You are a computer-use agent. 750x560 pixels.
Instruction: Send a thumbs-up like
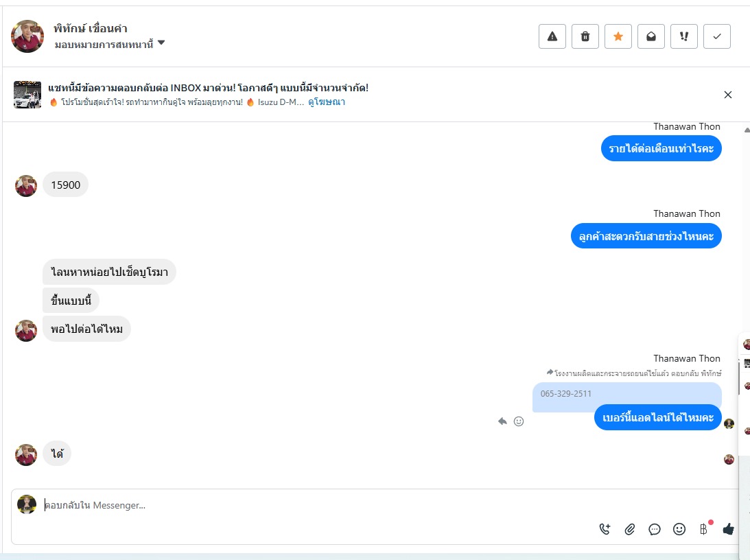(728, 529)
